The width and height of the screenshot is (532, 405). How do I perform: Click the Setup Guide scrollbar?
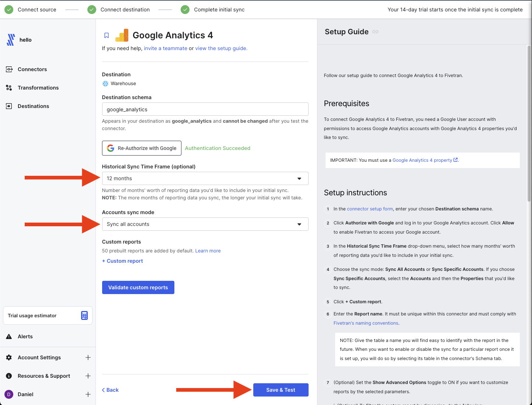[x=529, y=123]
